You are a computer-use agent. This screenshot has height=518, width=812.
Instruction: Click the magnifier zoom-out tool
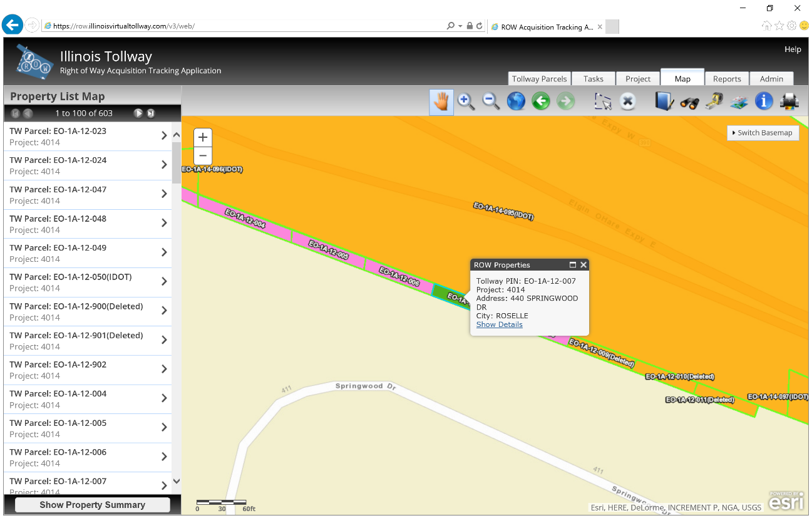coord(491,101)
